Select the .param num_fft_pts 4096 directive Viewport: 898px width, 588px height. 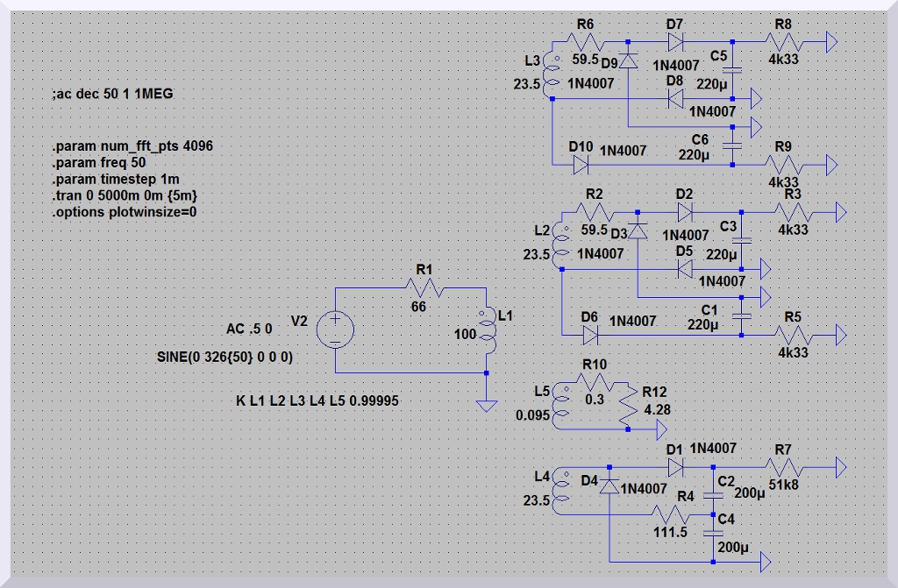coord(132,145)
